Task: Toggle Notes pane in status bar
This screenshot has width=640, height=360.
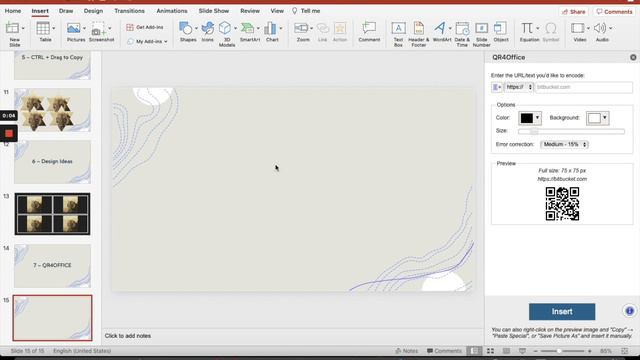Action: [x=407, y=351]
